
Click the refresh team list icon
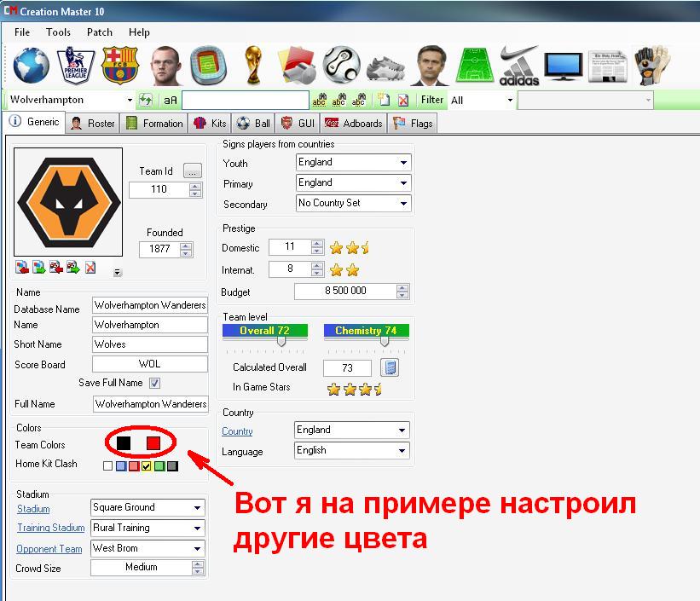146,100
